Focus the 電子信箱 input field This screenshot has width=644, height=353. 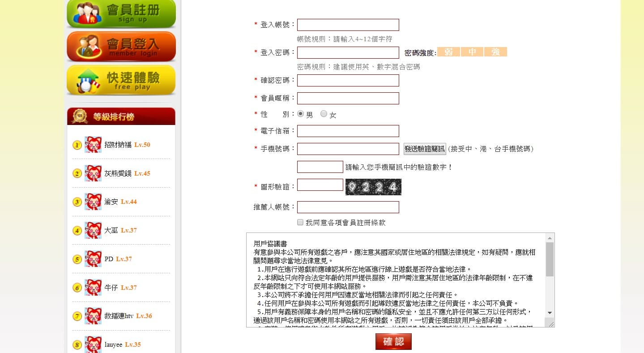(x=348, y=131)
